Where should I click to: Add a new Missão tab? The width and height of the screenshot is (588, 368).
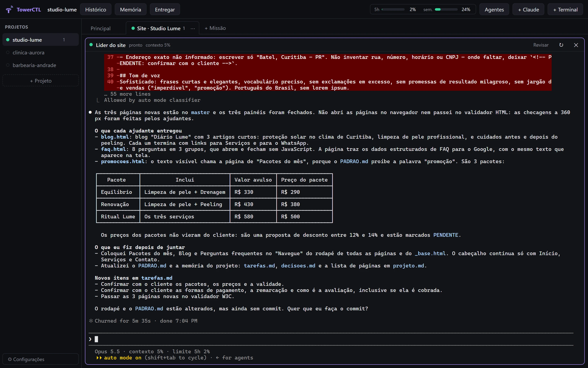215,28
